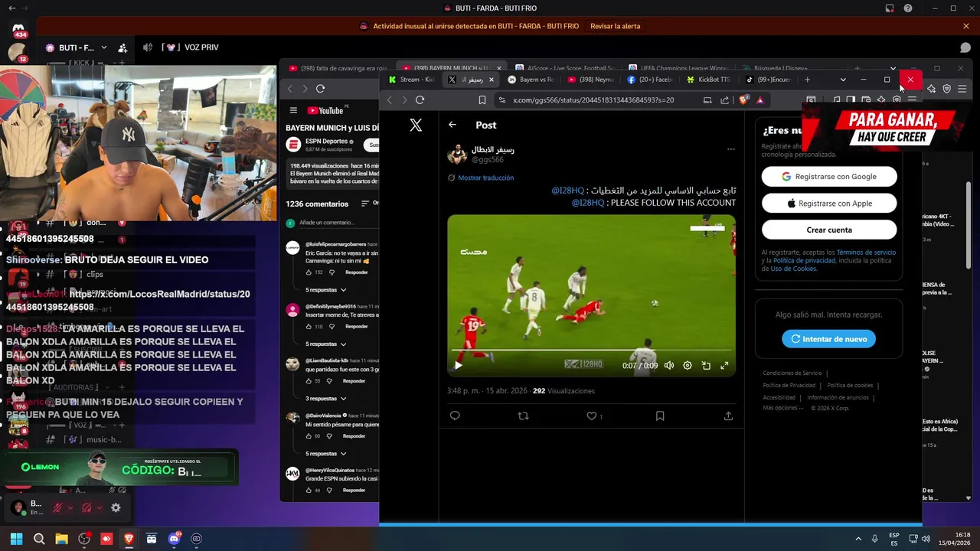This screenshot has height=551, width=980.
Task: Open the X logo home
Action: pos(416,125)
